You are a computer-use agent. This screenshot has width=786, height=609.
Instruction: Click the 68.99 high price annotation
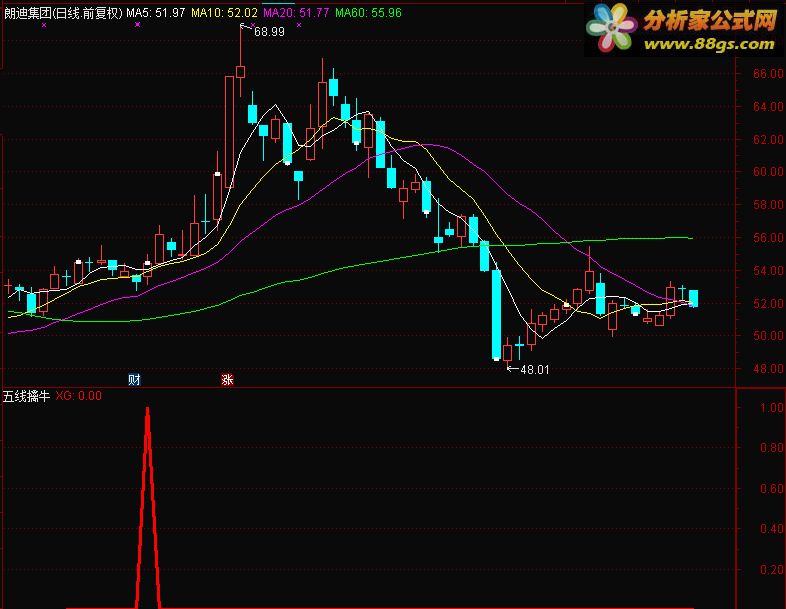(269, 32)
